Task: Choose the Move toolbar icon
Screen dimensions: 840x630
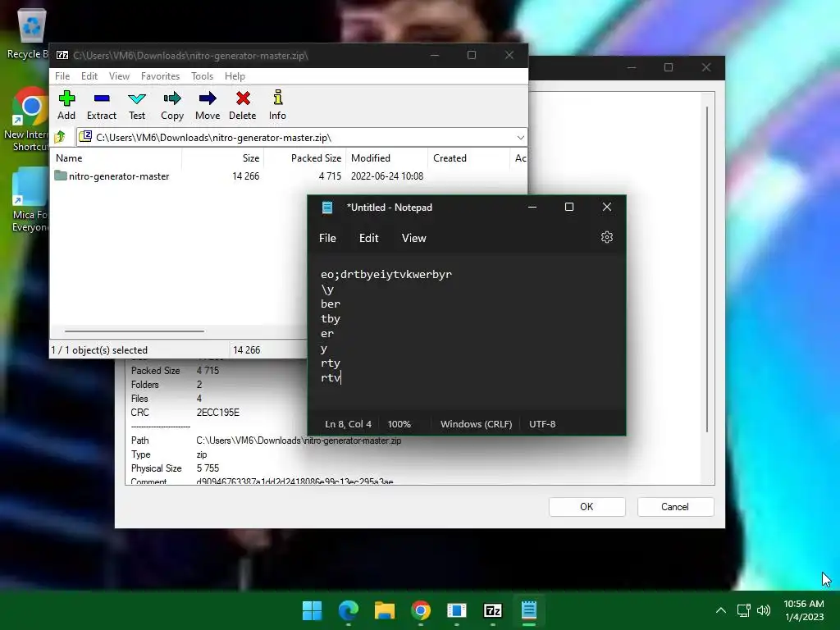Action: pos(208,105)
